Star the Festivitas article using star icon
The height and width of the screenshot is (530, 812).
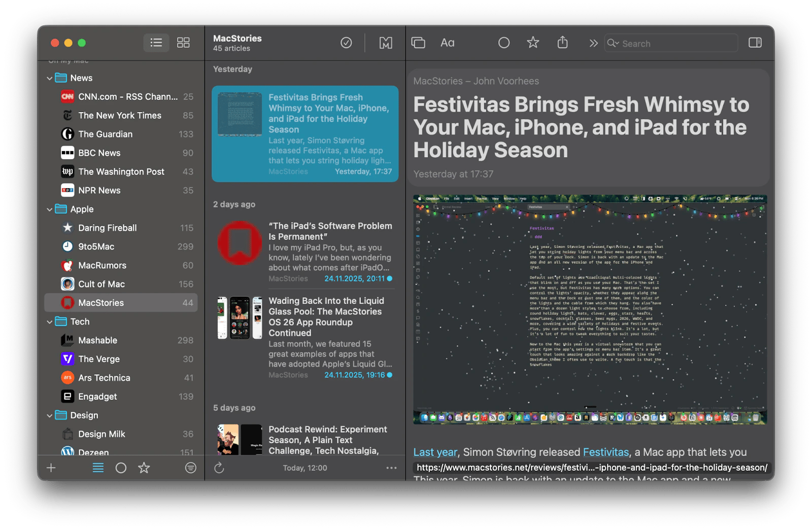(x=533, y=43)
